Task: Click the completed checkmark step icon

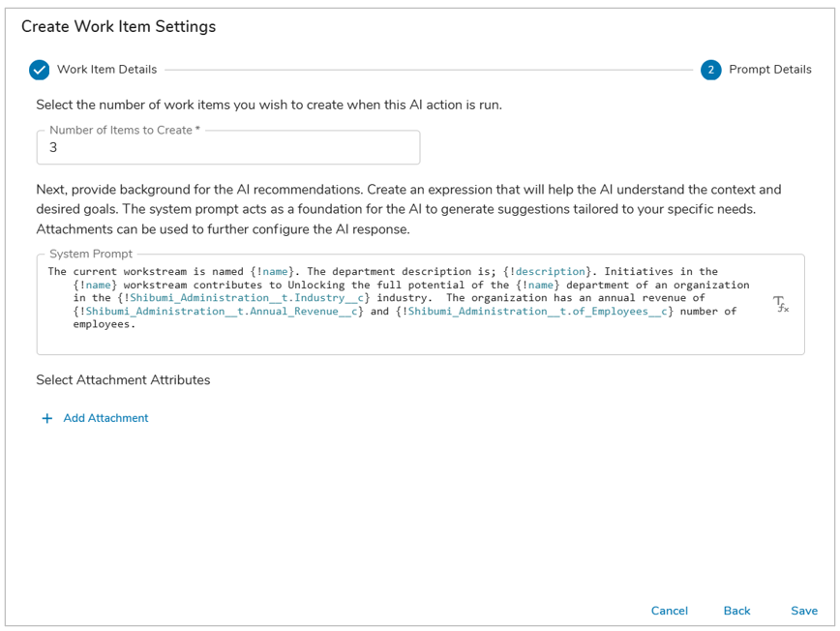Action: point(39,70)
